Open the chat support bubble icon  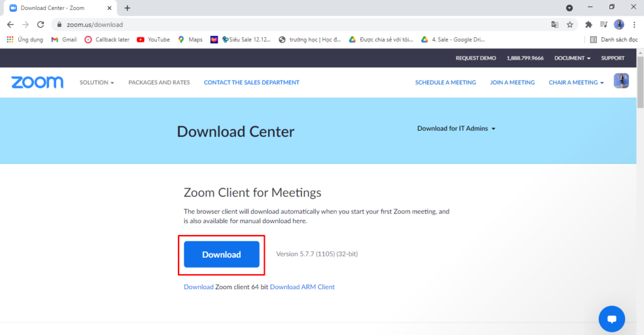pos(611,319)
